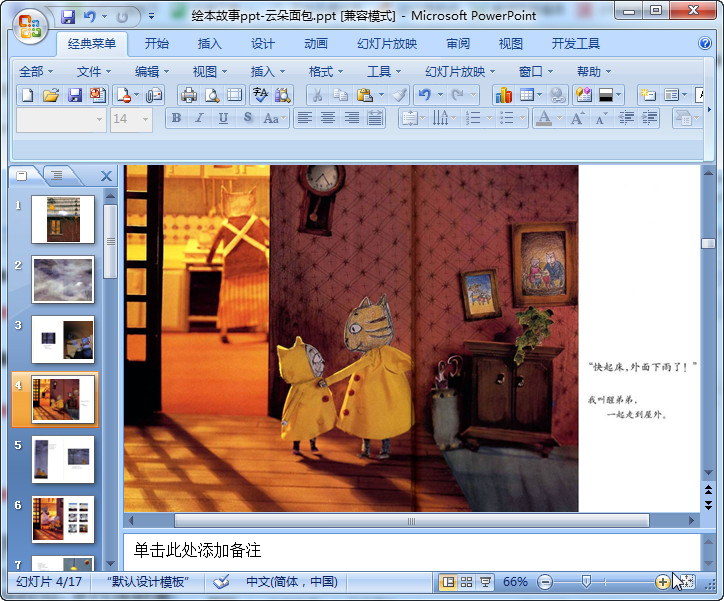
Task: Click the zoom slider handle
Action: point(586,582)
